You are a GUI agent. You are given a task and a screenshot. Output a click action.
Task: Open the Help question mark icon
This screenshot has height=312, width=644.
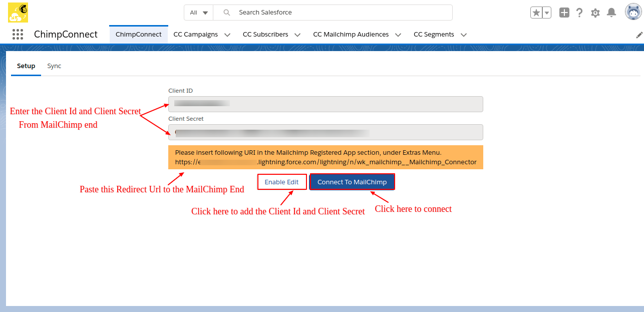[x=579, y=13]
